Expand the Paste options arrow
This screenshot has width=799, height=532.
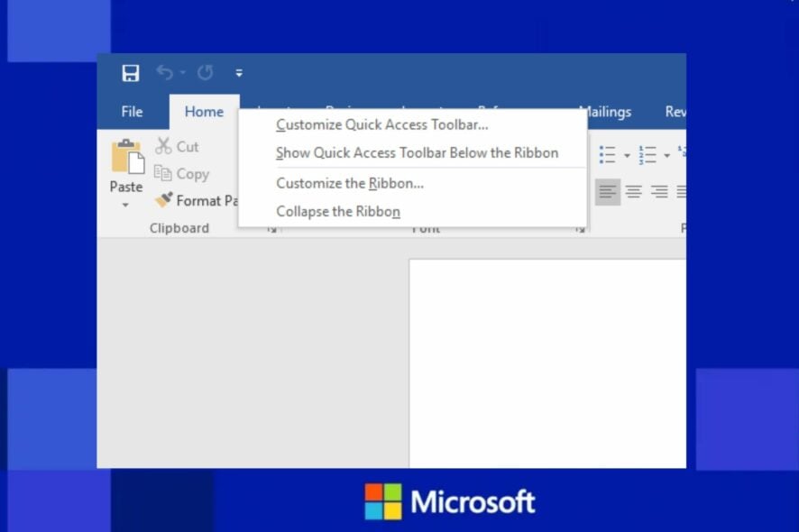pyautogui.click(x=125, y=205)
